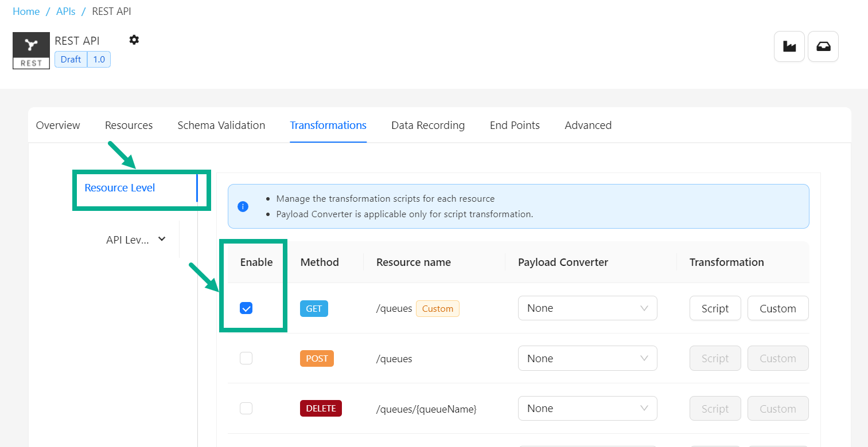This screenshot has height=447, width=868.
Task: Click the REST API logo icon
Action: tap(31, 50)
